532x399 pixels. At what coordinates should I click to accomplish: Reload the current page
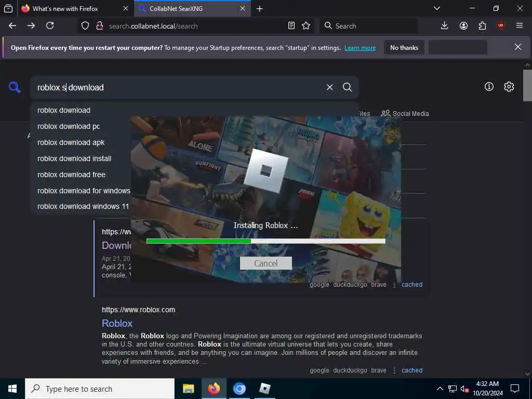[x=50, y=26]
